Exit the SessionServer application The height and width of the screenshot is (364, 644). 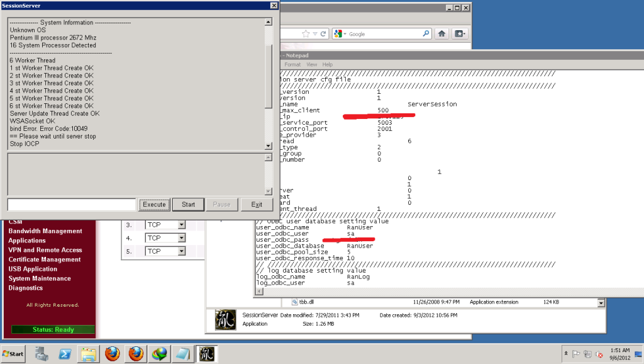tap(257, 205)
